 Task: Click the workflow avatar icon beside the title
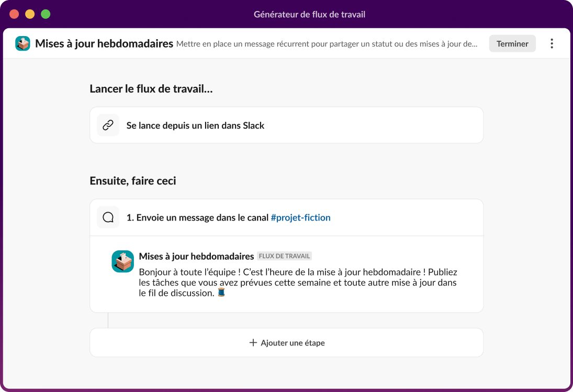22,43
